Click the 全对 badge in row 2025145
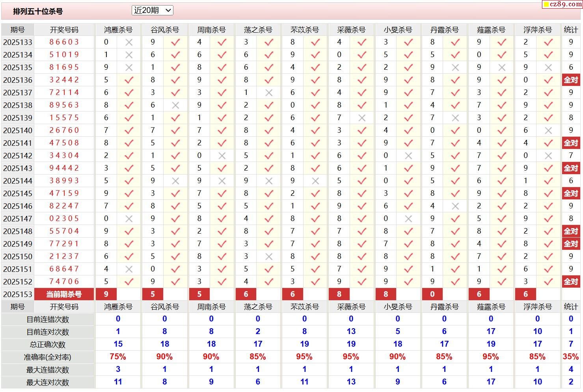The width and height of the screenshot is (583, 392). coord(571,193)
